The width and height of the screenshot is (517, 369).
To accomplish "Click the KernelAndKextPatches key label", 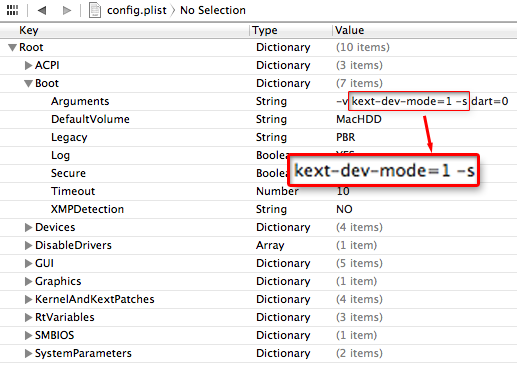I will pyautogui.click(x=95, y=299).
